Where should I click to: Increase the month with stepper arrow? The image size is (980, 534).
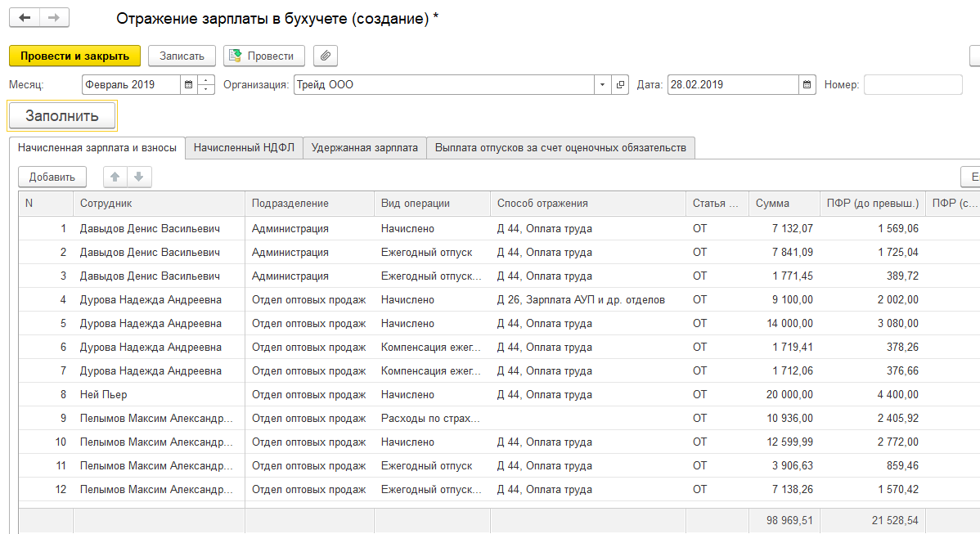pos(206,80)
